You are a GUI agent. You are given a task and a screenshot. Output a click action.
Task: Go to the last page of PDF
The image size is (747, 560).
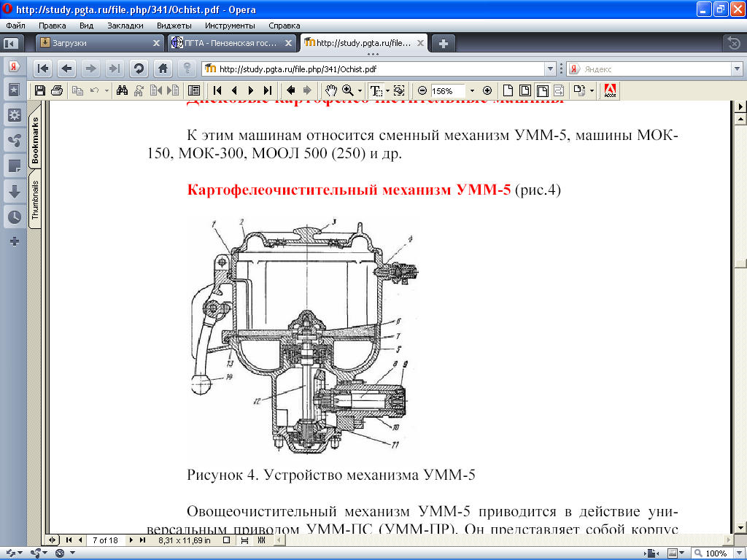[267, 91]
